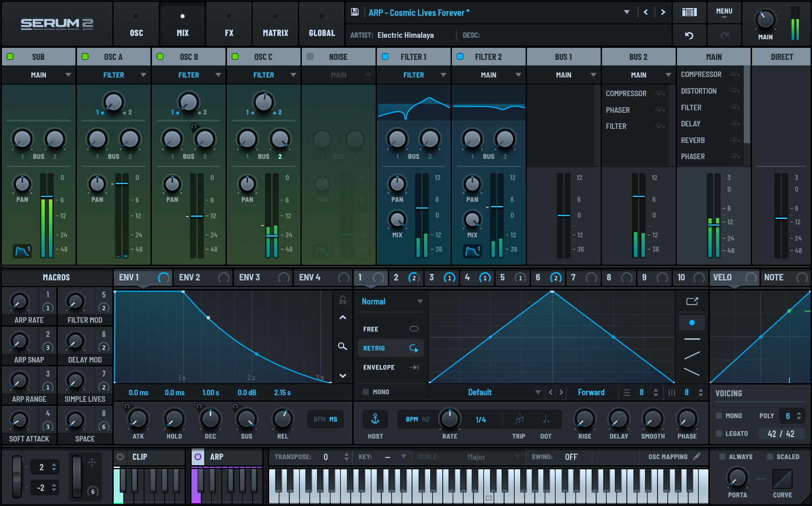Screen dimensions: 812x506
Task: Click the envelope down chevron arrow
Action: 343,376
